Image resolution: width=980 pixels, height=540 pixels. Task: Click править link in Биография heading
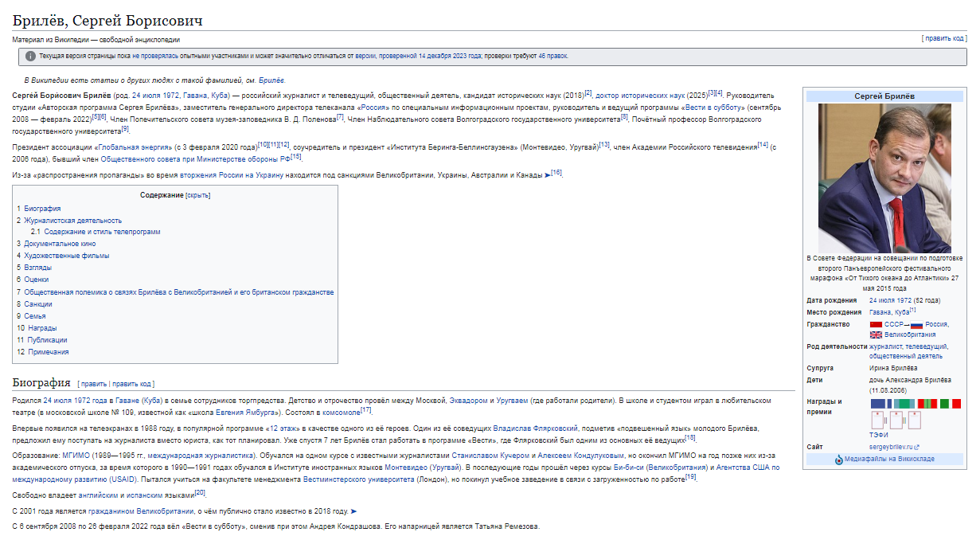click(x=94, y=384)
